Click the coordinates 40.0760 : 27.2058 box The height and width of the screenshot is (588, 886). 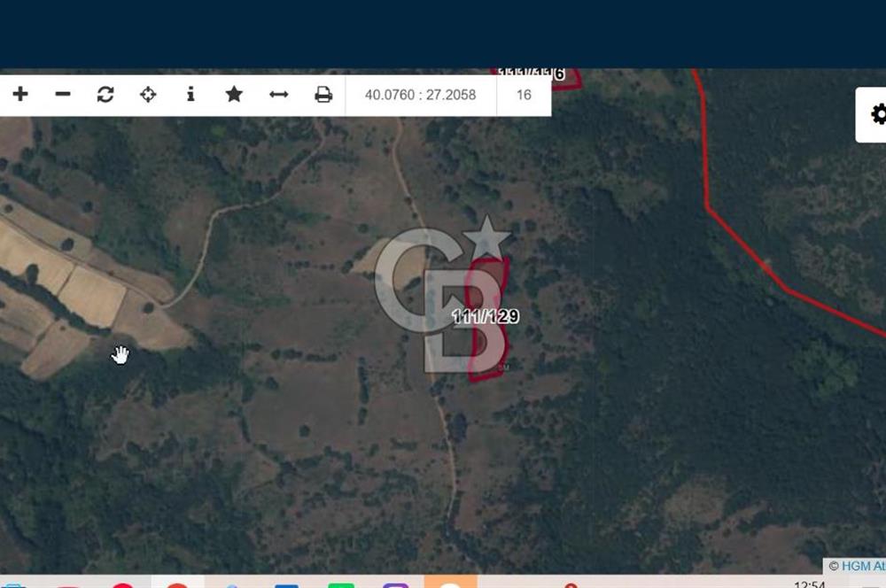click(x=420, y=95)
